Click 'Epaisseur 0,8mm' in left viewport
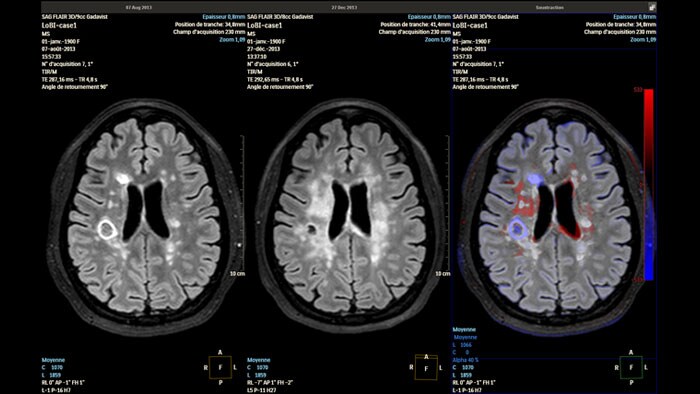 point(224,17)
